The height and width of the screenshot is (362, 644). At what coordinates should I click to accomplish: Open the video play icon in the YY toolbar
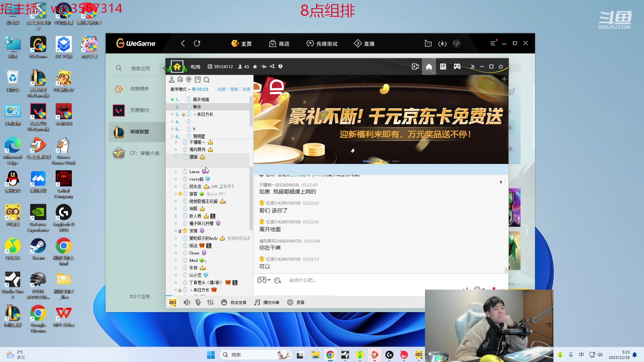coord(415,66)
